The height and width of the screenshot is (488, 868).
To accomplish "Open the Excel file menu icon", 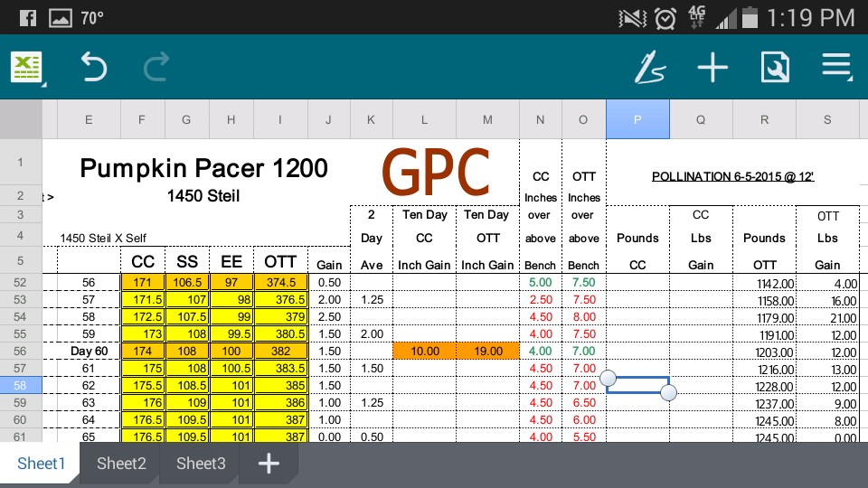I will [x=27, y=68].
